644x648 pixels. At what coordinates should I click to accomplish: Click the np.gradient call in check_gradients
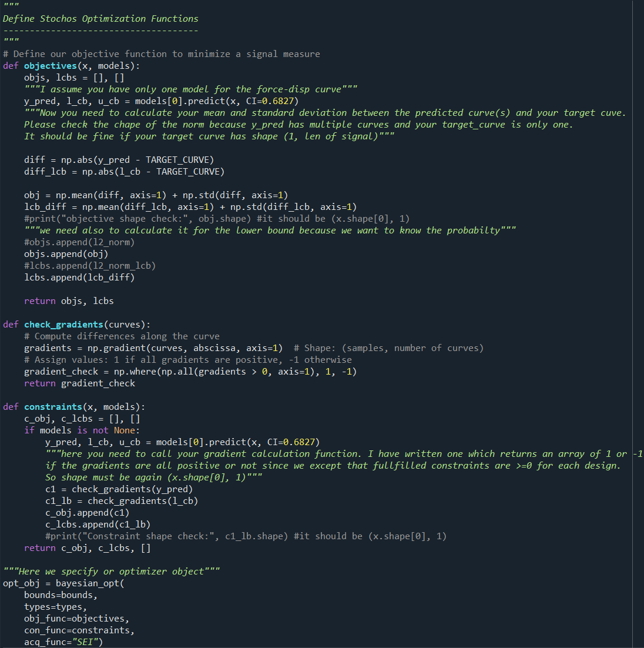[185, 348]
